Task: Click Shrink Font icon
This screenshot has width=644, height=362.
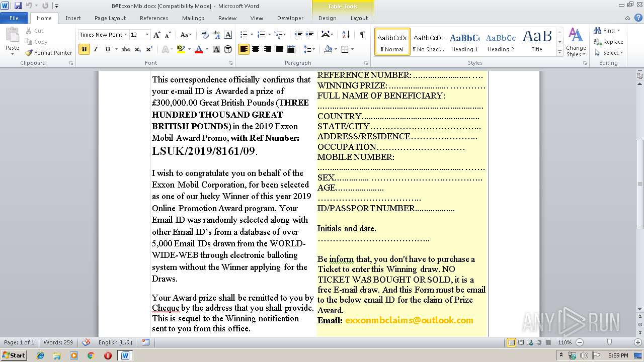Action: pos(169,35)
